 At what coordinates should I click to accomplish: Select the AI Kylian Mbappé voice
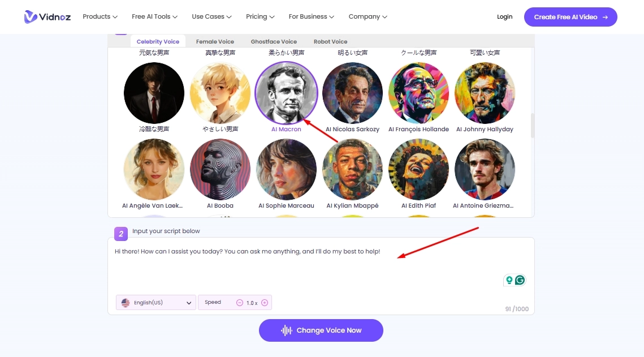(x=352, y=169)
